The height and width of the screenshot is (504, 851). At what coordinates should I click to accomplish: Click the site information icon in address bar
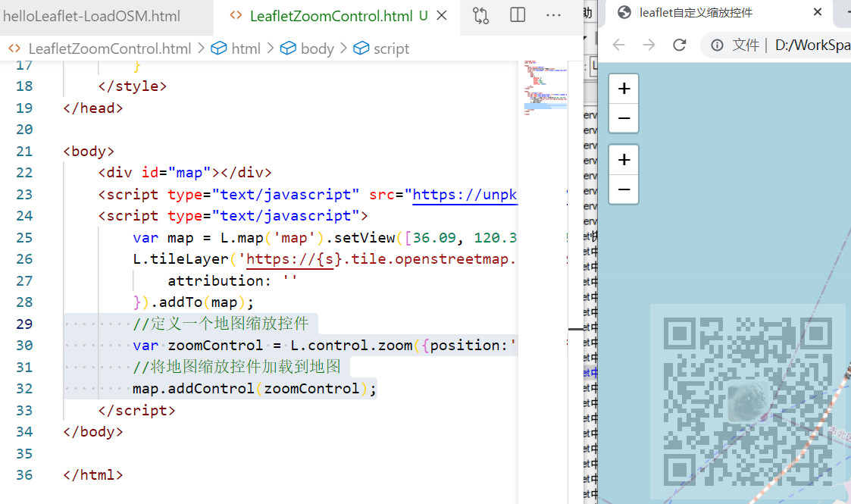coord(717,45)
